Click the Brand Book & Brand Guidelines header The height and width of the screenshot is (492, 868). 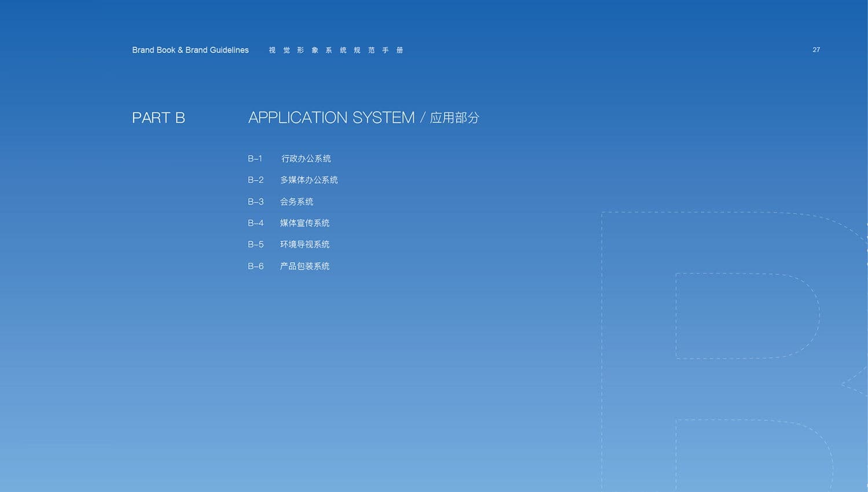pos(190,50)
